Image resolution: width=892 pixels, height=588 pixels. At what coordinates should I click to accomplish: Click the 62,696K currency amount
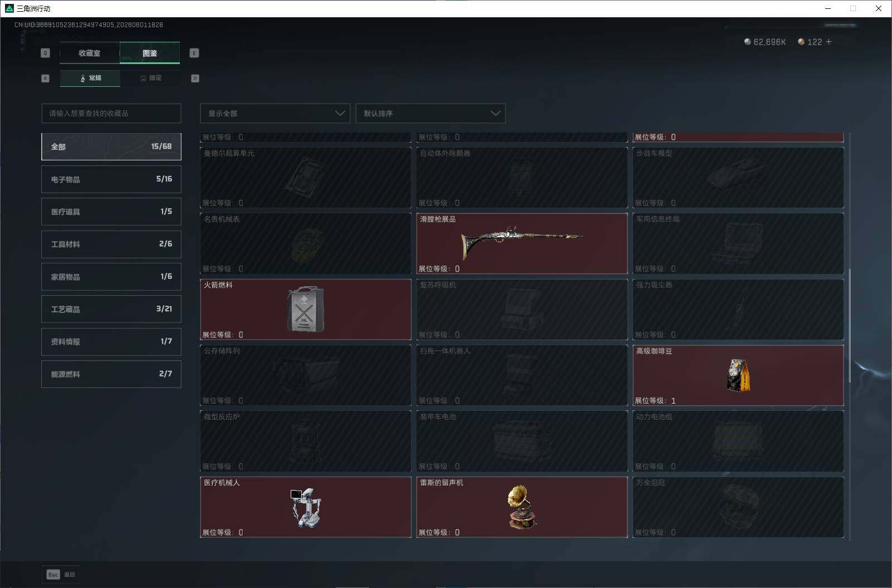point(770,42)
